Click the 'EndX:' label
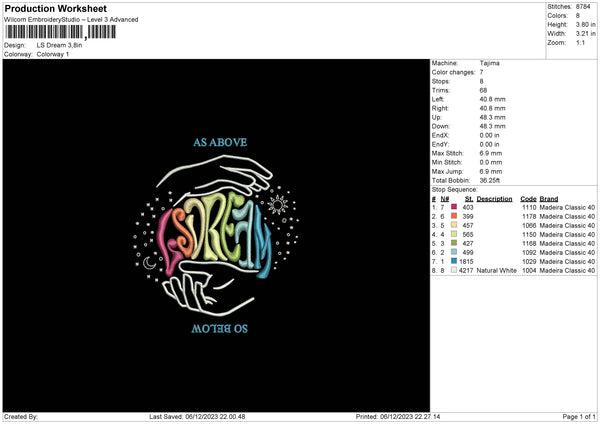 tap(440, 135)
